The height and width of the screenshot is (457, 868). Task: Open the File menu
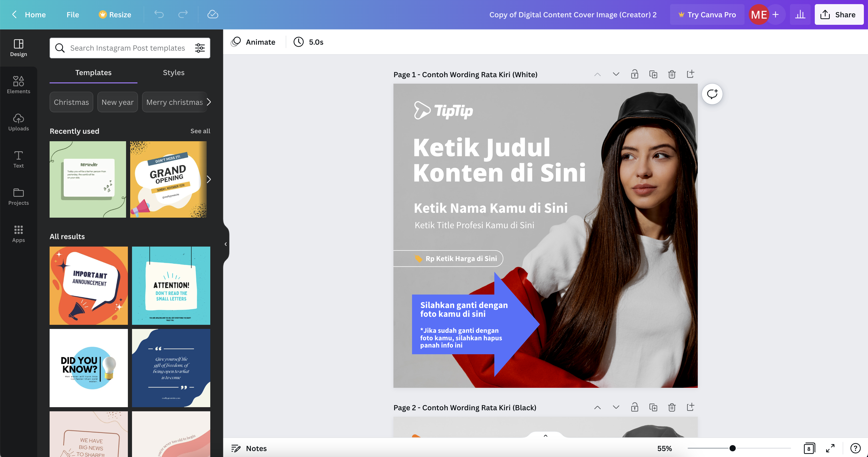point(72,14)
